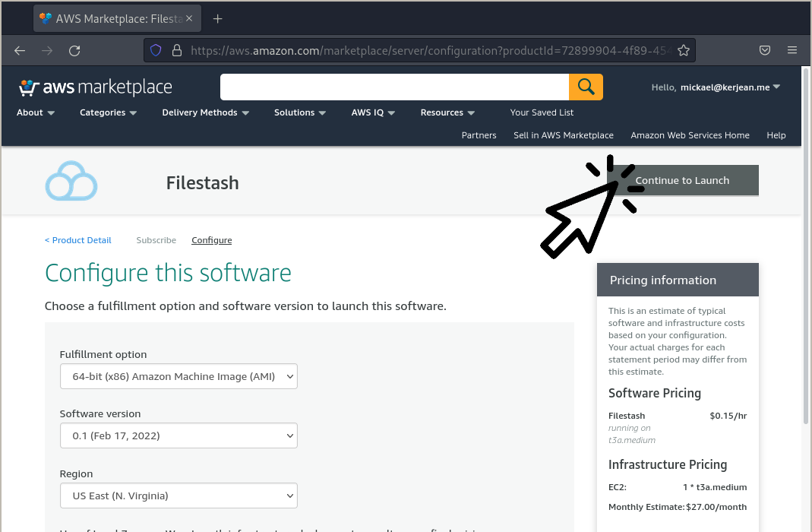
Task: Expand the Categories menu
Action: pos(108,112)
